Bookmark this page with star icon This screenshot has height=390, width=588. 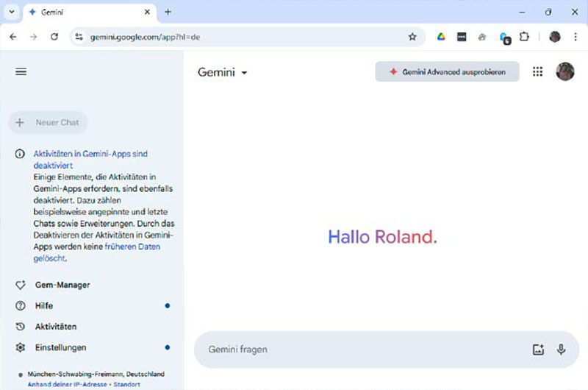(x=412, y=37)
